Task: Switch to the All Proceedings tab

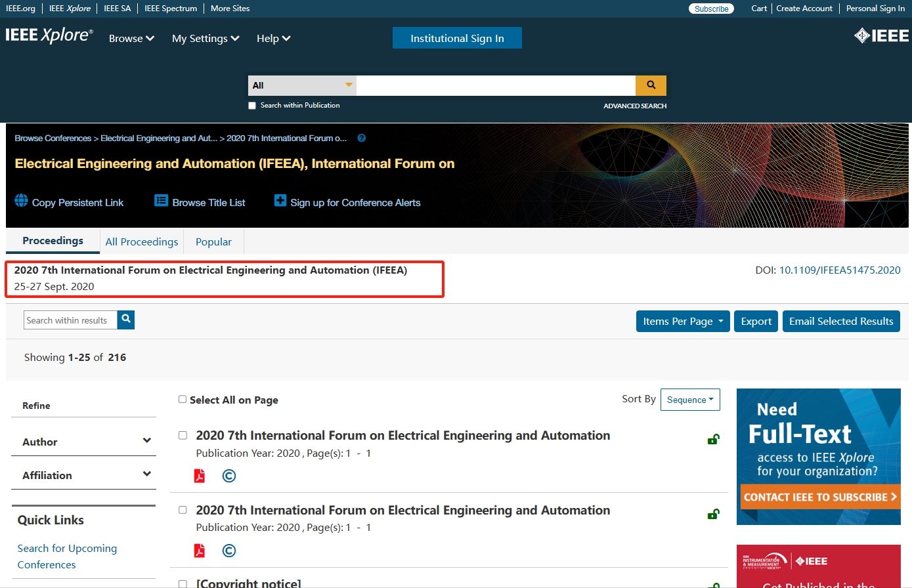Action: pyautogui.click(x=142, y=241)
